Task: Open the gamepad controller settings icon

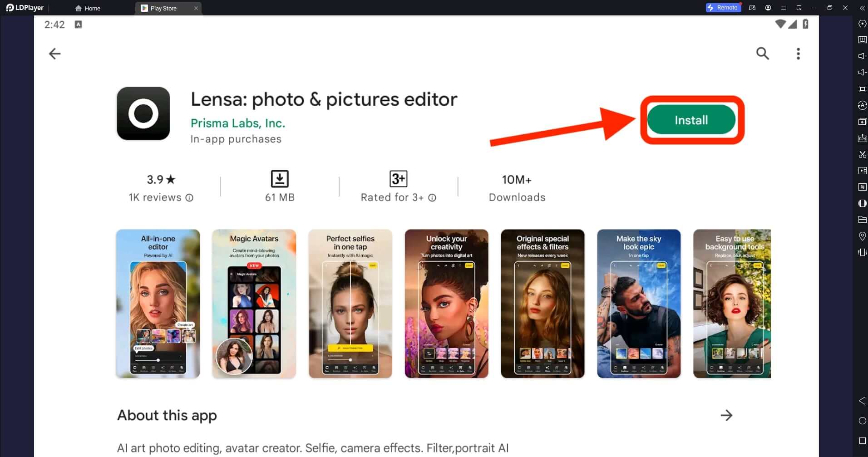Action: 752,8
